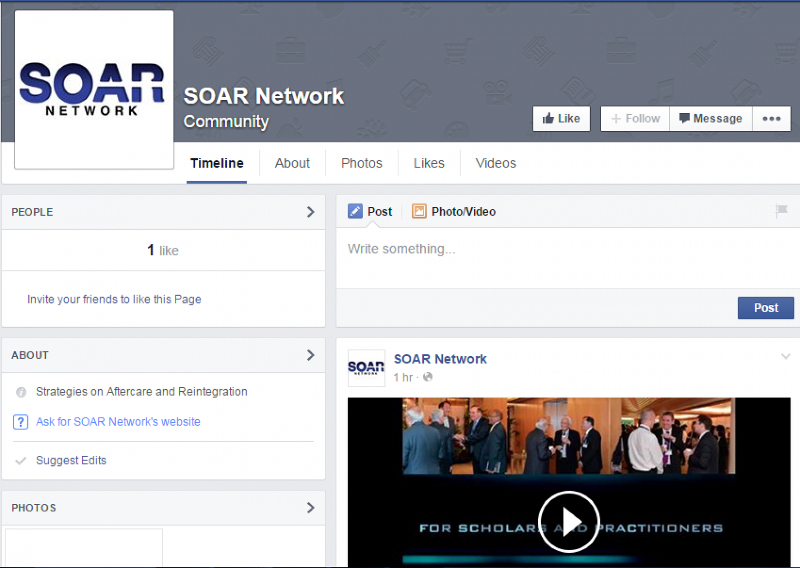The height and width of the screenshot is (568, 800).
Task: Like the SOAR Network page
Action: 561,119
